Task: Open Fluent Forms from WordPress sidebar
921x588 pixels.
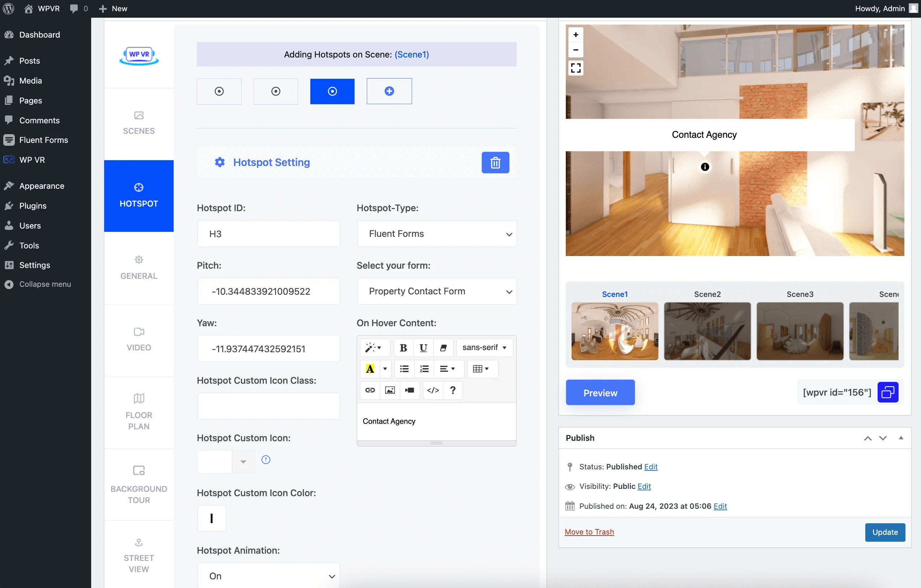Action: [44, 140]
